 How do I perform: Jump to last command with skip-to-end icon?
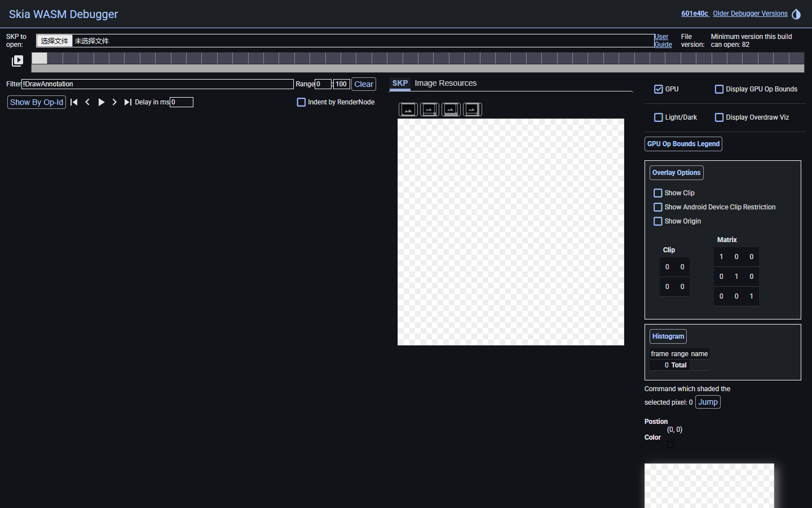tap(128, 102)
